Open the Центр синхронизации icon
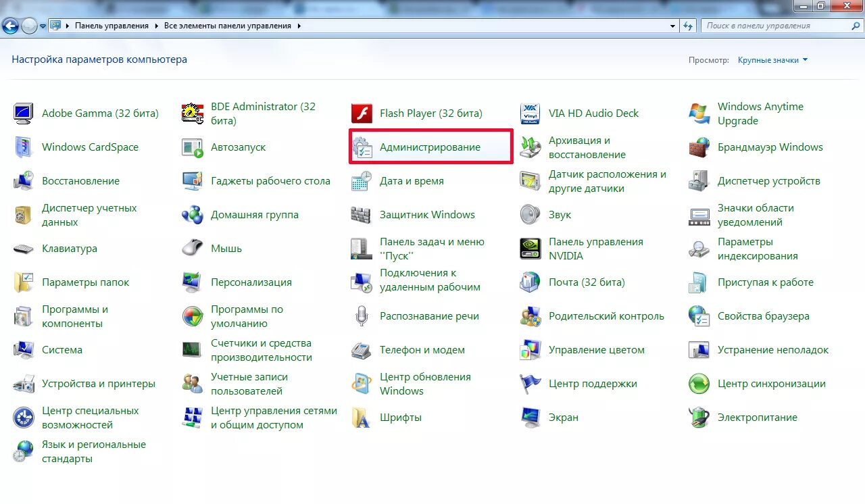 699,384
